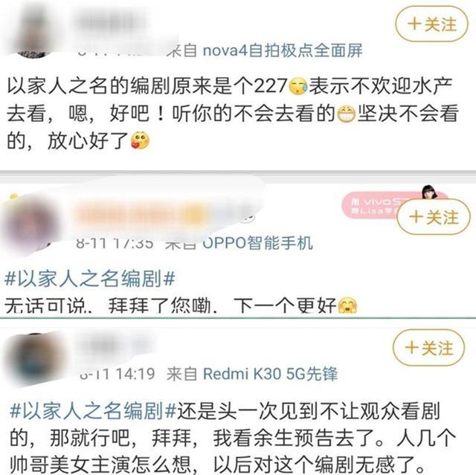The image size is (476, 475).
Task: Open the second post's blurred avatar
Action: (x=30, y=223)
